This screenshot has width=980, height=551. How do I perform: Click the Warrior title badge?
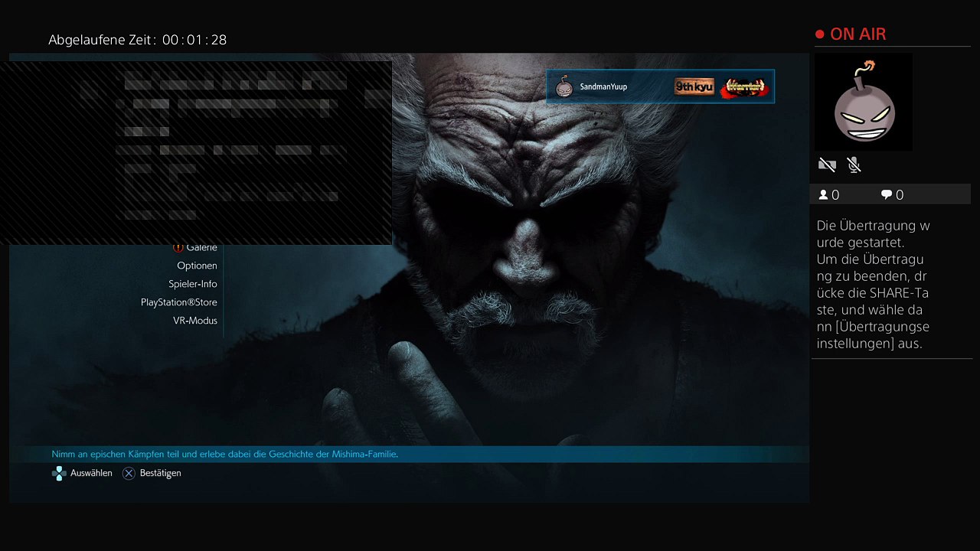point(744,87)
